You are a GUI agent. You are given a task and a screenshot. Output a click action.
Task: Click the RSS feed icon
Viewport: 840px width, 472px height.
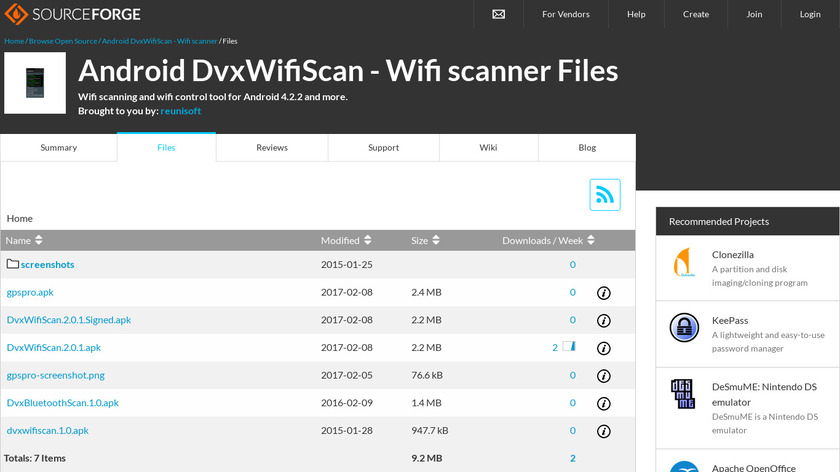[x=604, y=195]
